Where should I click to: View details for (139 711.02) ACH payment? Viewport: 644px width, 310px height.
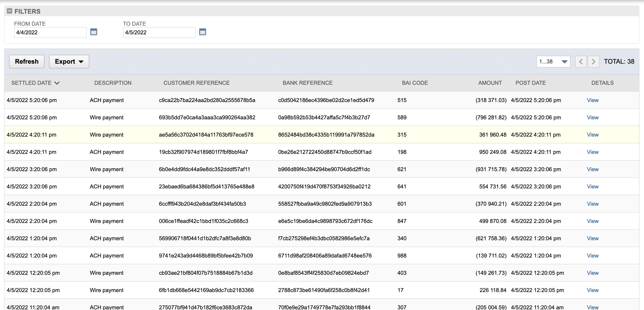point(592,256)
